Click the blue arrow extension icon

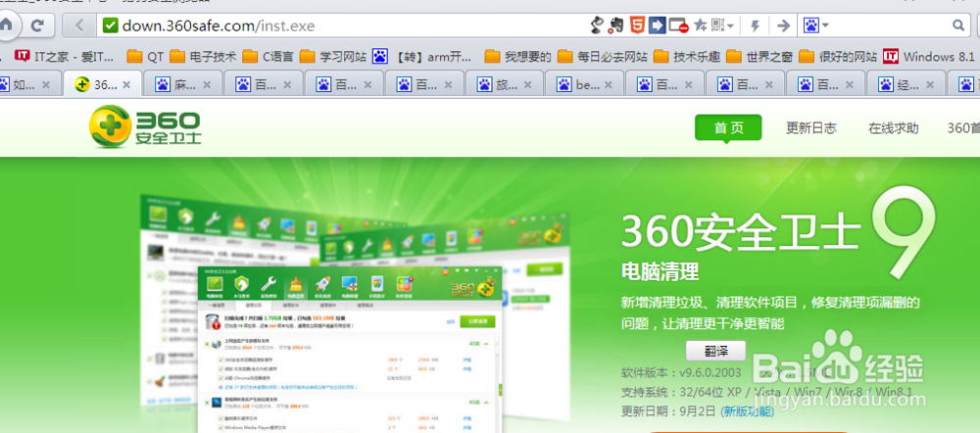point(657,25)
